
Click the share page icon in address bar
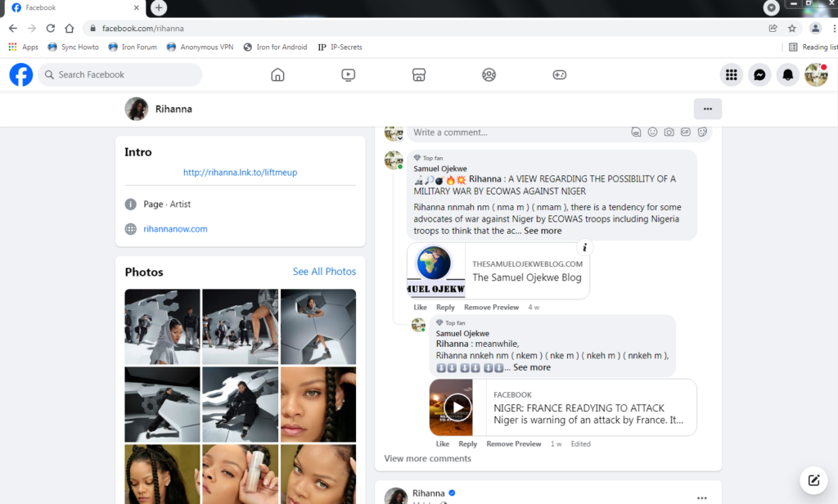coord(773,29)
